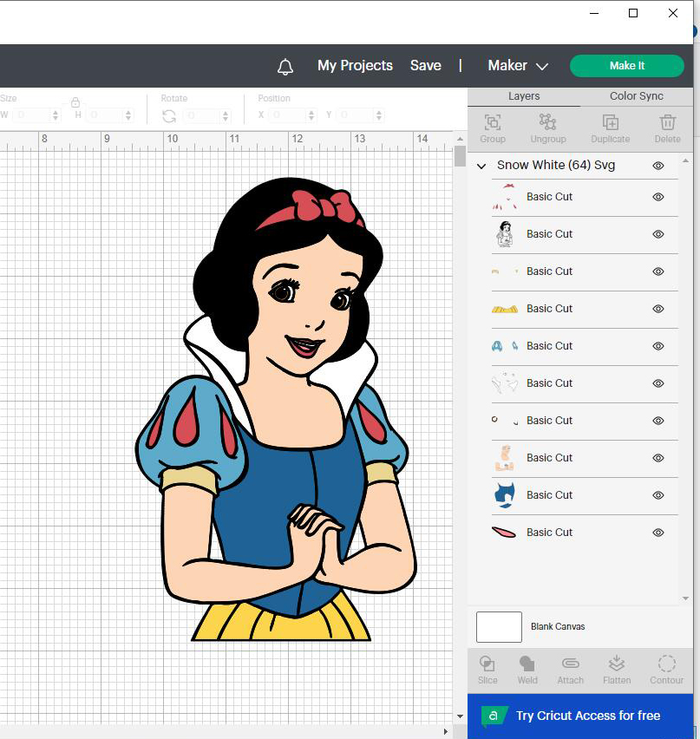Hide the black outline Basic Cut layer
The image size is (700, 739).
point(658,234)
